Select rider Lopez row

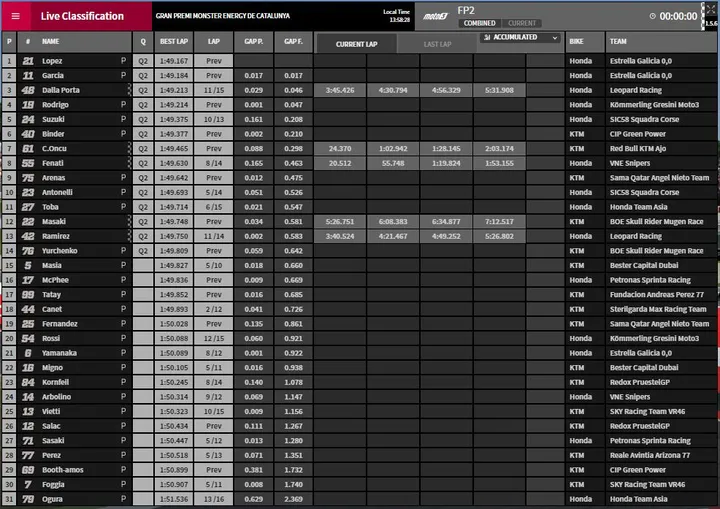pos(360,61)
